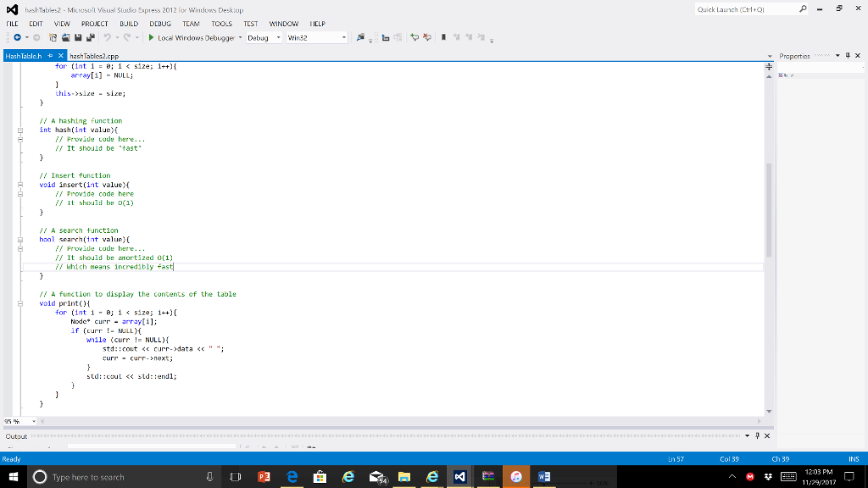Open the WINDOW menu
The image size is (868, 488).
284,24
